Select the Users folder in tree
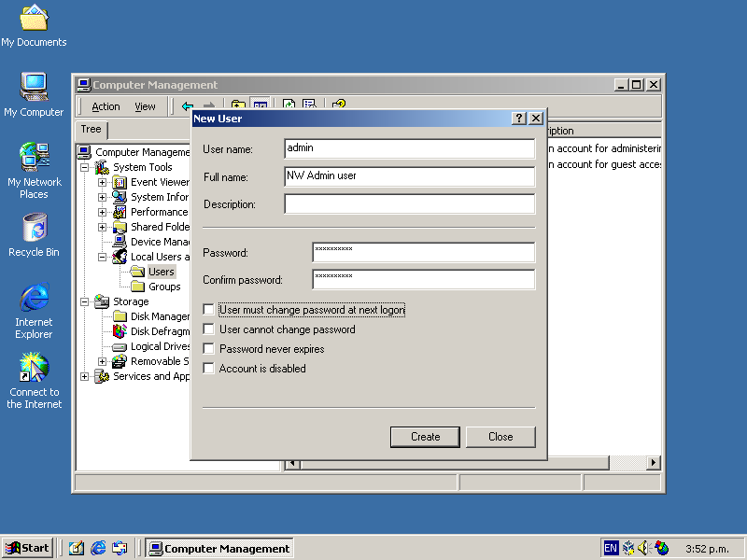This screenshot has width=747, height=560. point(161,272)
